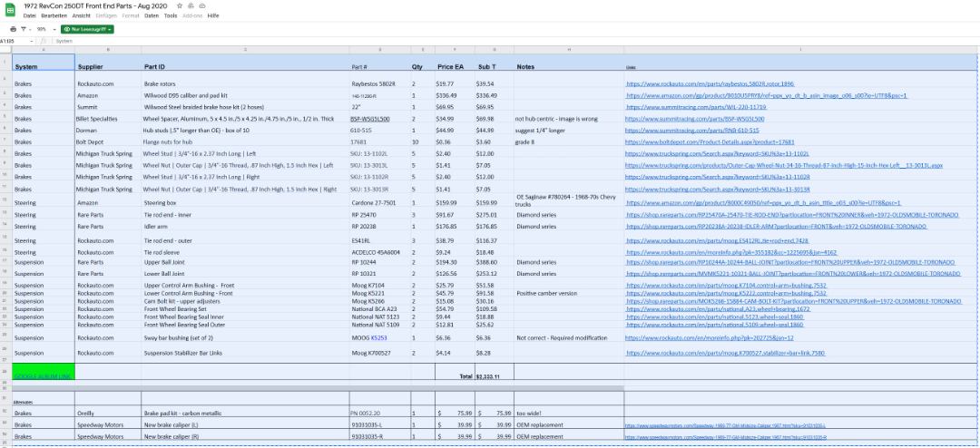The width and height of the screenshot is (980, 448).
Task: Open the zoom level 90% dropdown
Action: pos(45,29)
